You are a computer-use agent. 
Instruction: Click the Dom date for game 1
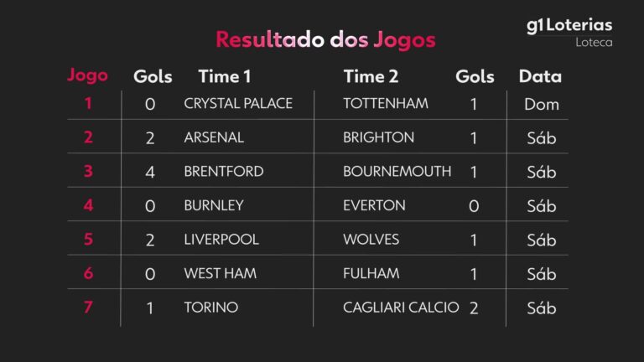[x=542, y=105]
